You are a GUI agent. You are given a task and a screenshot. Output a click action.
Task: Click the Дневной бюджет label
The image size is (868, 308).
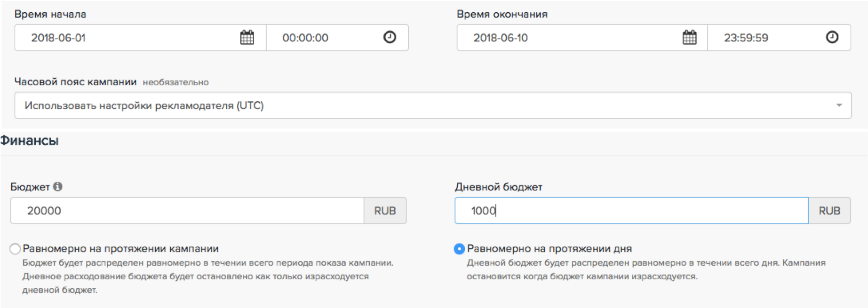coord(498,187)
